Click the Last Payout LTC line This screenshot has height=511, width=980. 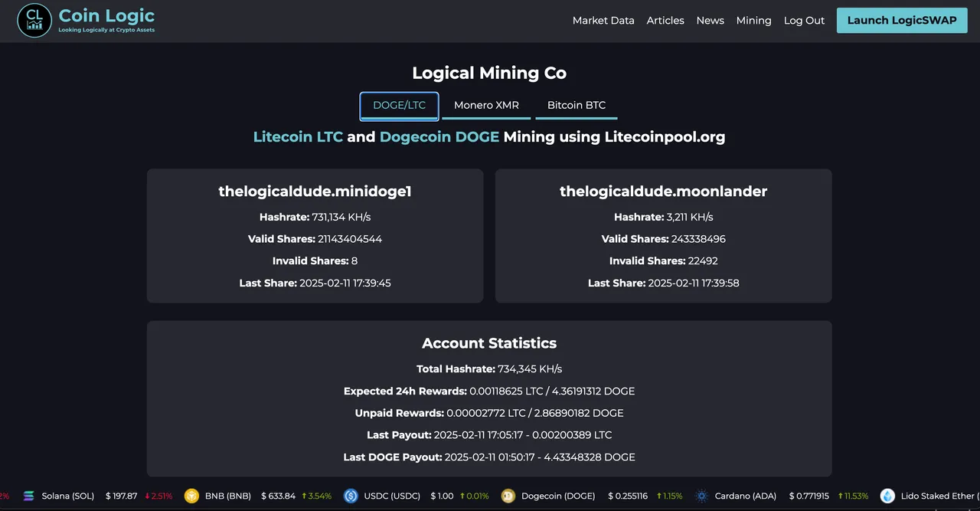coord(489,435)
